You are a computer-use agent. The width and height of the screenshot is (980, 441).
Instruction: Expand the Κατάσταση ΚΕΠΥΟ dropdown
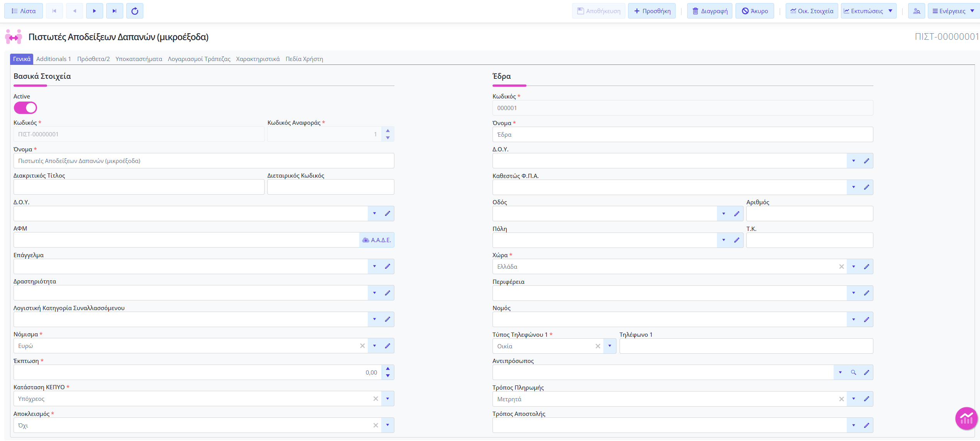(387, 399)
